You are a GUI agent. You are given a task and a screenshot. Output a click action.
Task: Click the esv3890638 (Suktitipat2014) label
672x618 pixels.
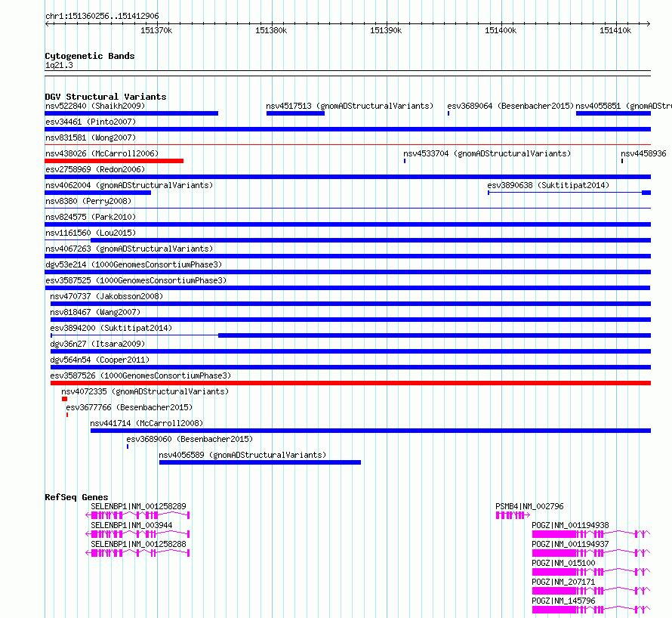[x=548, y=185]
